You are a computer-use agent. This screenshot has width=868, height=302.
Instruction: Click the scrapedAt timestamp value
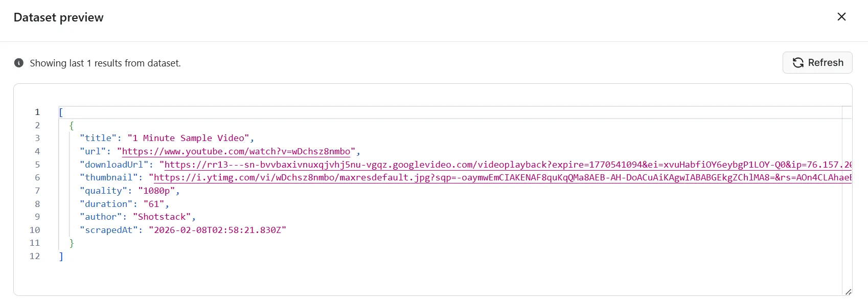click(217, 230)
